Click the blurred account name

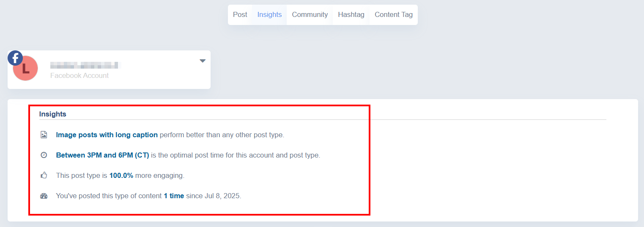tap(85, 65)
